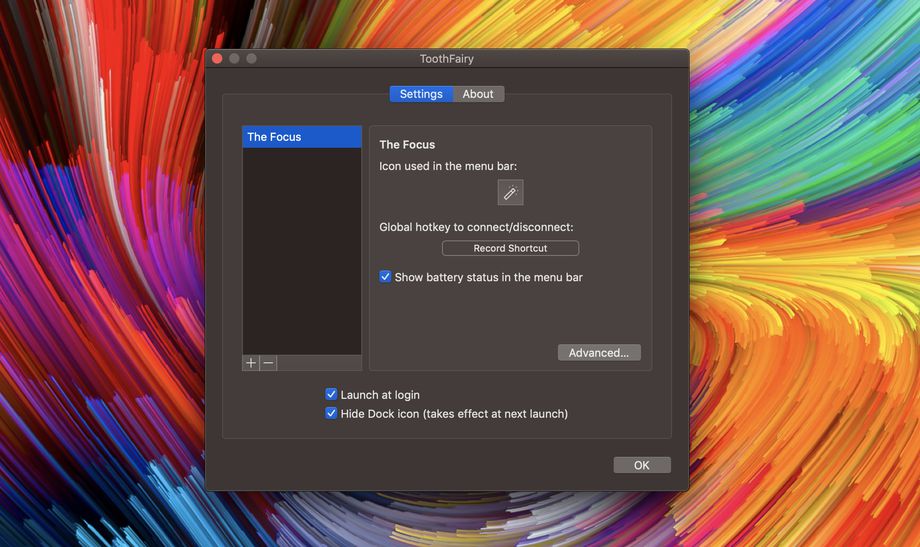Click Record Shortcut hotkey field

(510, 248)
